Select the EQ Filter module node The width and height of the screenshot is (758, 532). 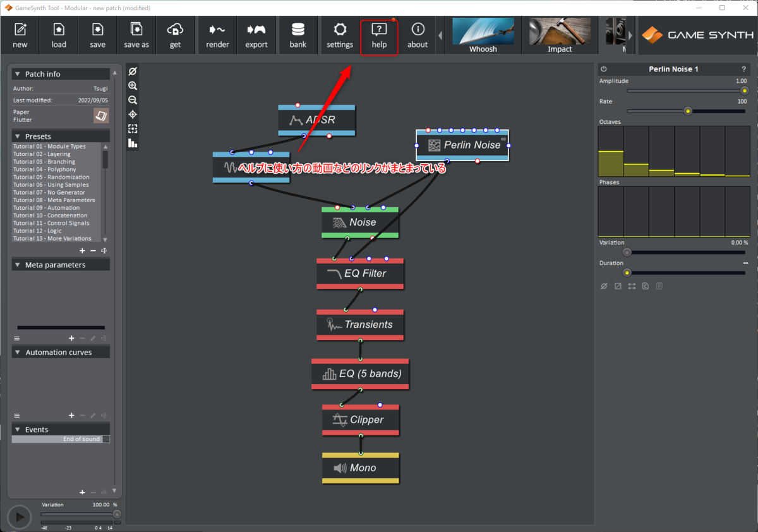[x=360, y=274]
